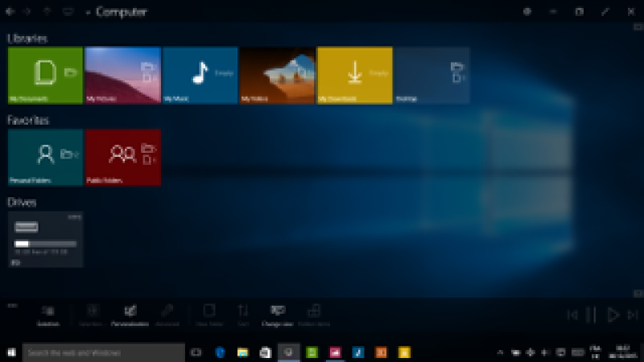
Task: Go forward with the forward arrow
Action: point(28,12)
